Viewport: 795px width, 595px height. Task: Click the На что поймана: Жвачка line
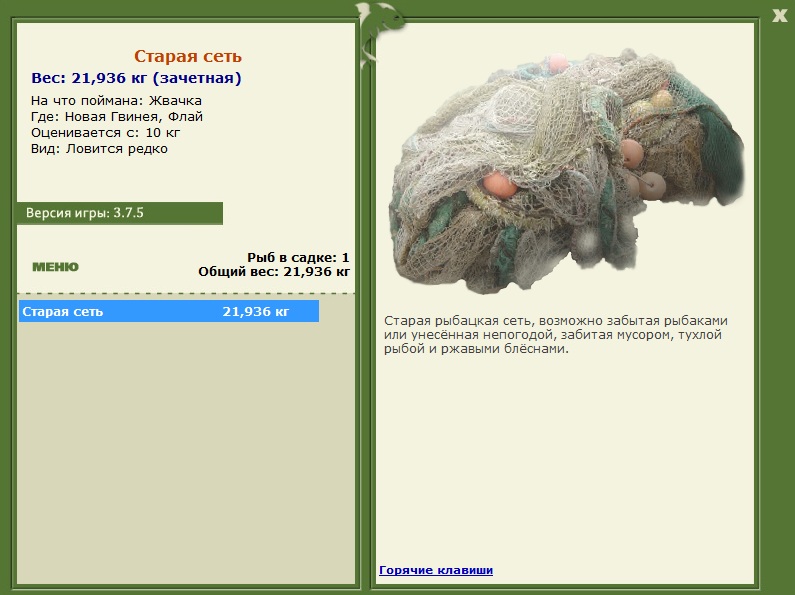point(116,100)
